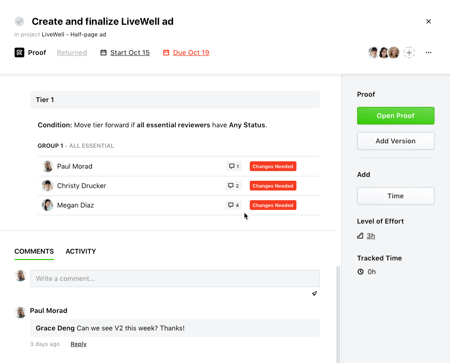Image resolution: width=450 pixels, height=363 pixels.
Task: Click the Add Version button
Action: (x=396, y=141)
